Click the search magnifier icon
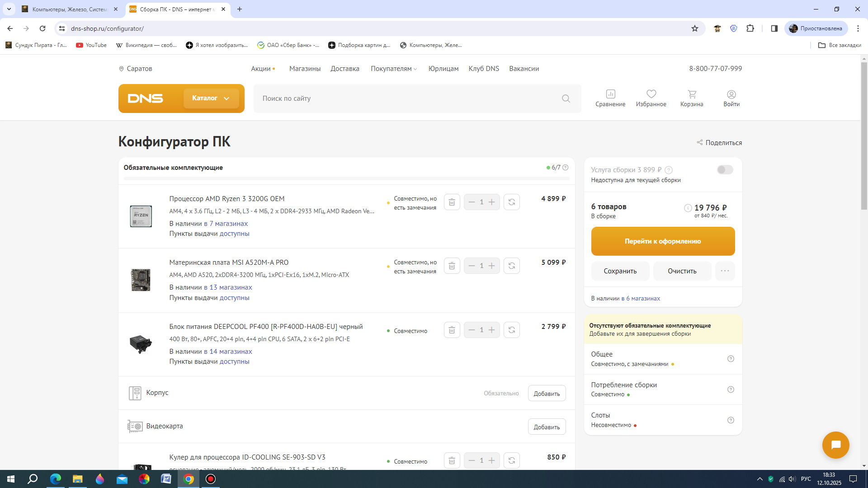The image size is (868, 488). [566, 99]
